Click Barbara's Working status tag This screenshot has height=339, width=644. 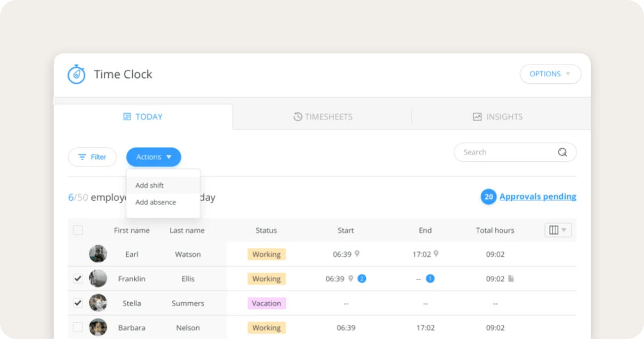267,328
